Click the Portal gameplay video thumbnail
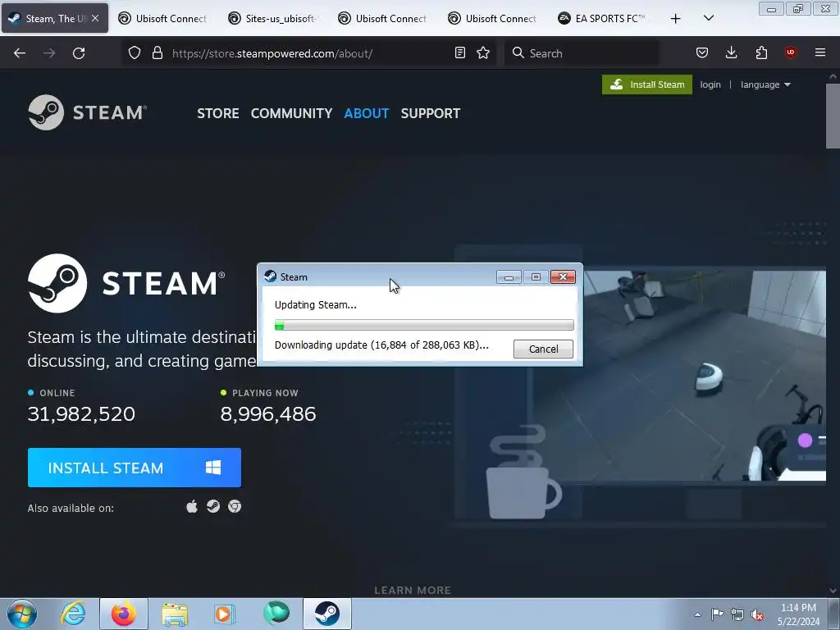Viewport: 840px width, 630px height. [677, 376]
